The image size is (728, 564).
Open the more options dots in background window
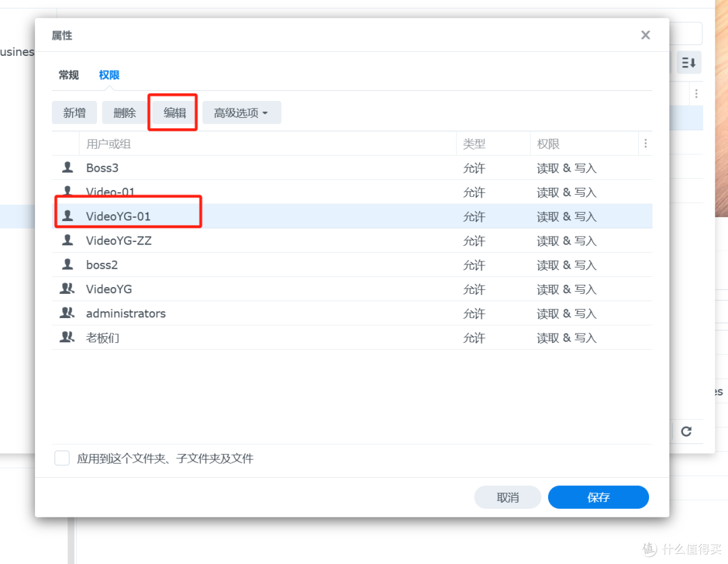click(696, 94)
